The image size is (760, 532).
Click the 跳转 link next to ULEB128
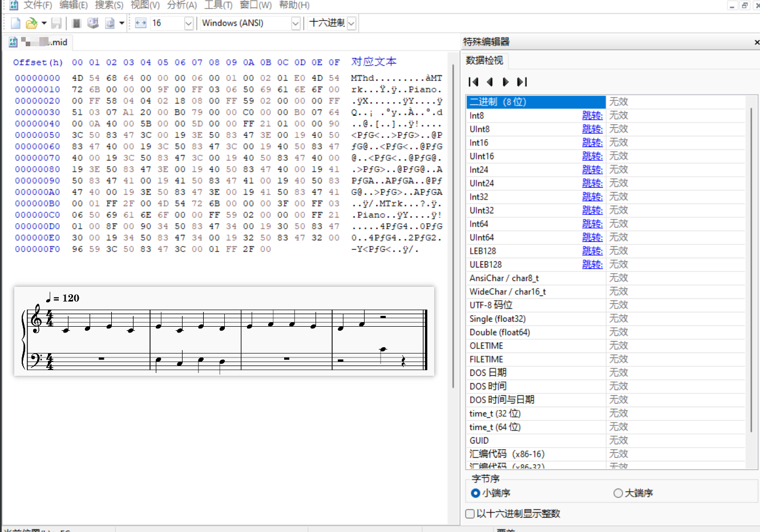pyautogui.click(x=592, y=264)
